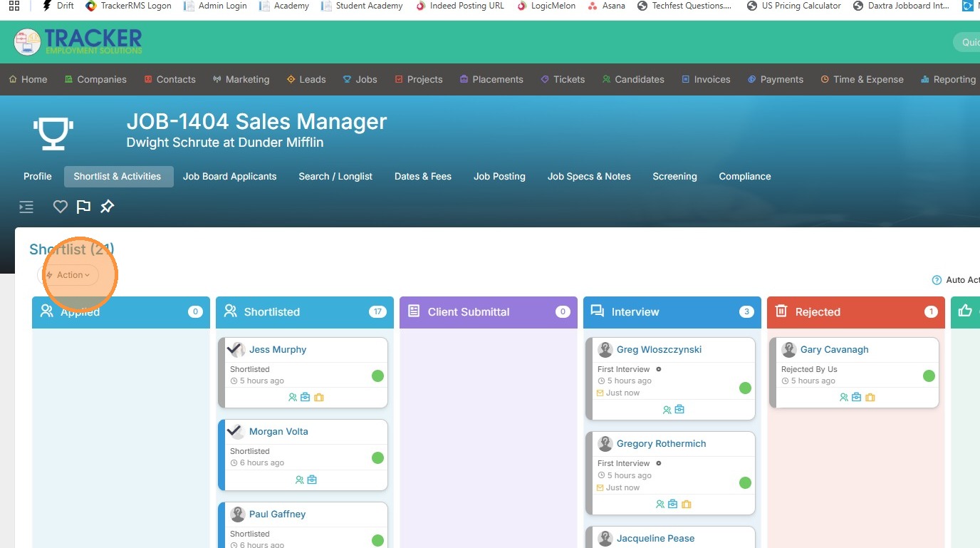This screenshot has height=548, width=980.
Task: Click the teal people icon on Jess Murphy's card
Action: pos(293,398)
